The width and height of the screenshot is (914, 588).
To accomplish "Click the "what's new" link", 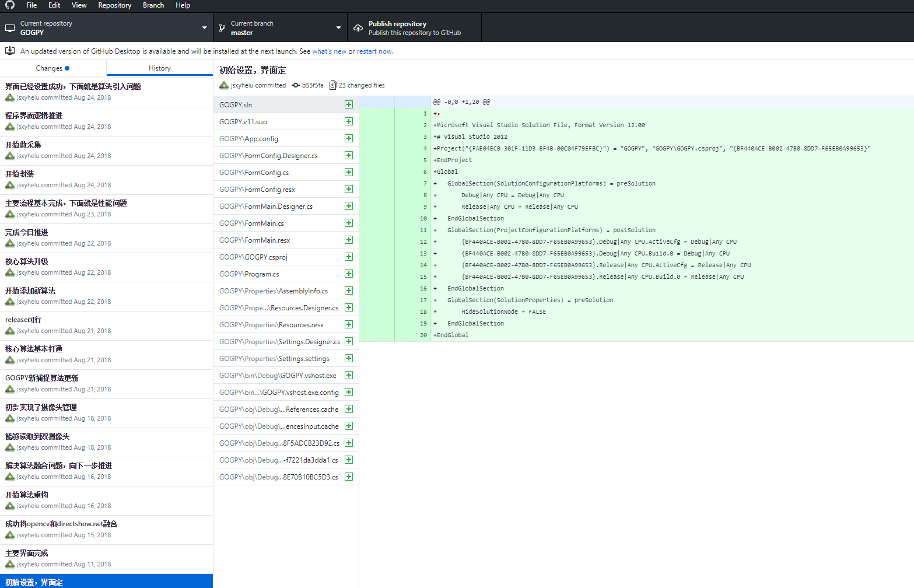I will pos(329,51).
